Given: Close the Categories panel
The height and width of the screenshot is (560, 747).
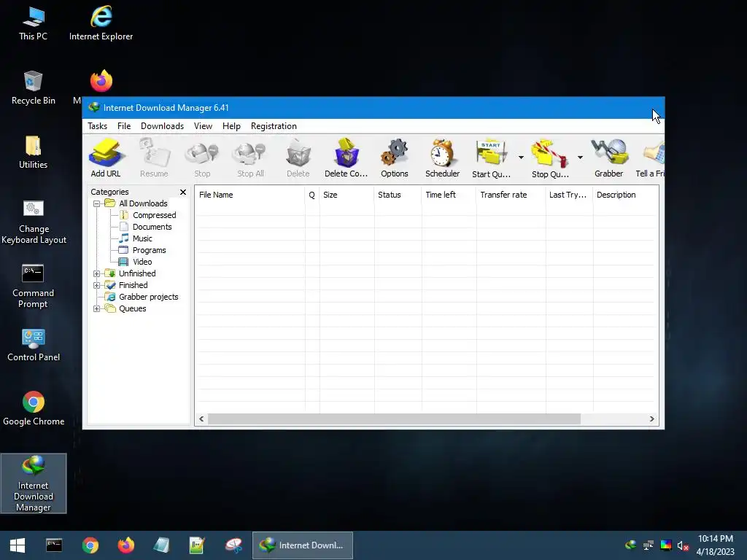Looking at the screenshot, I should point(183,192).
